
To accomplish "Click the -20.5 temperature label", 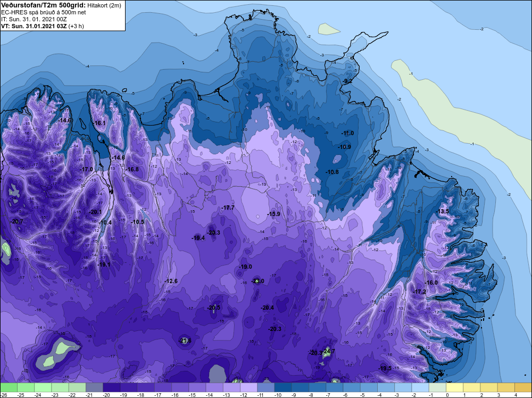I will tap(214, 308).
